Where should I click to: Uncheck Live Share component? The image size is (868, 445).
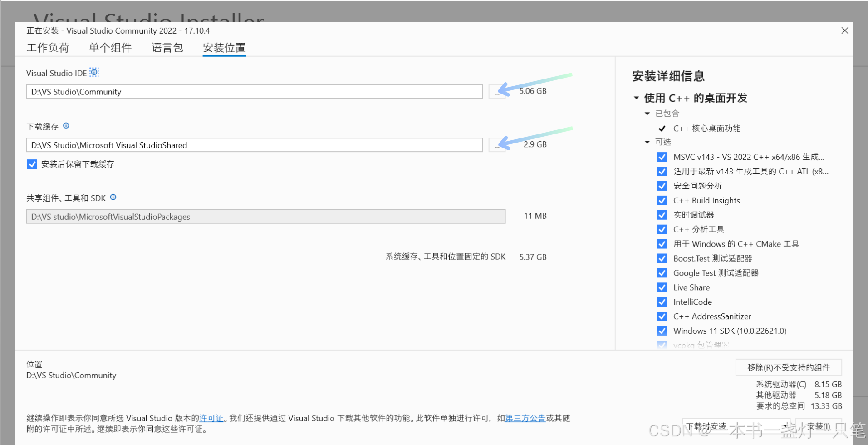[662, 287]
